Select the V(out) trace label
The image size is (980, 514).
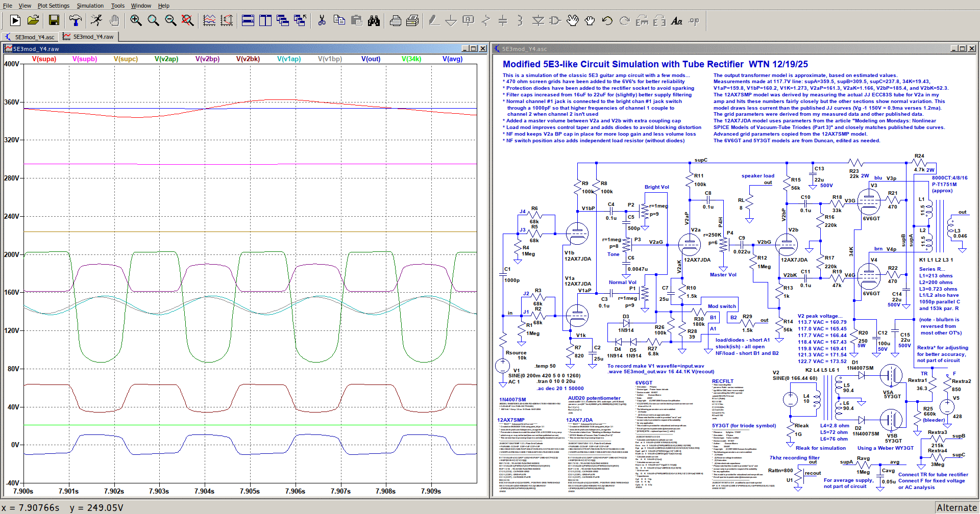[371, 59]
